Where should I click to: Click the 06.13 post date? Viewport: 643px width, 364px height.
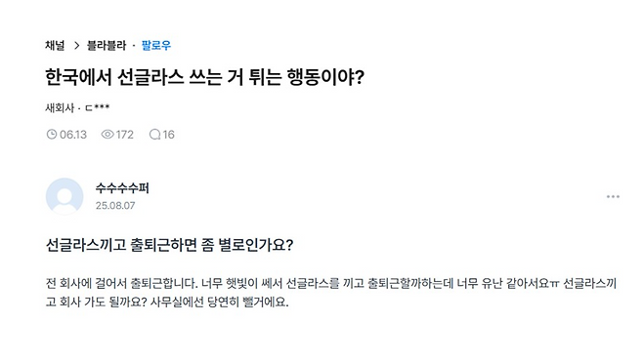(x=73, y=135)
